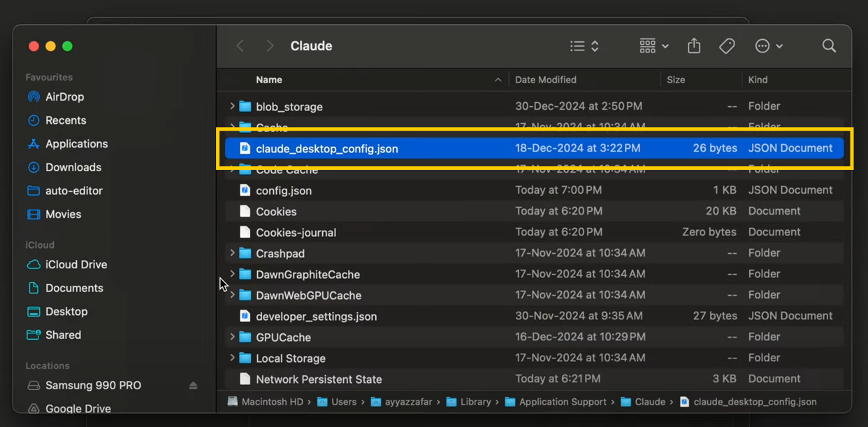Go forward with the forward arrow

270,46
